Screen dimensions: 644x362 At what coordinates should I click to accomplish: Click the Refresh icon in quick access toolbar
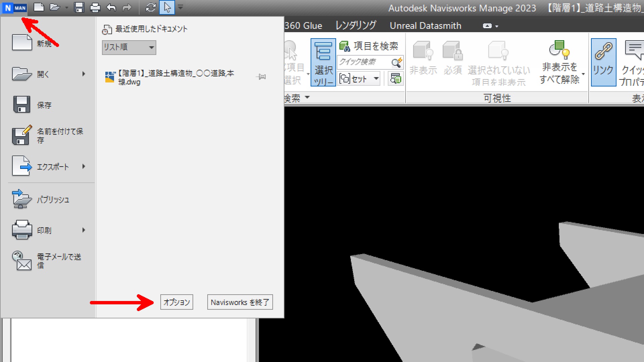151,7
